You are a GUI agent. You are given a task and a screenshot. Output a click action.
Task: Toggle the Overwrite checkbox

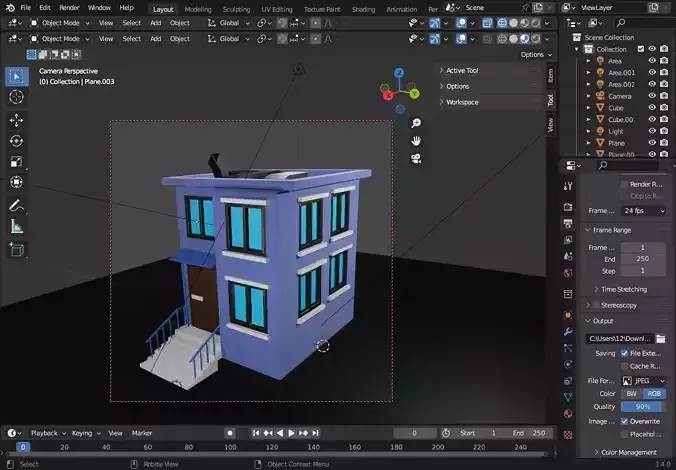point(624,421)
